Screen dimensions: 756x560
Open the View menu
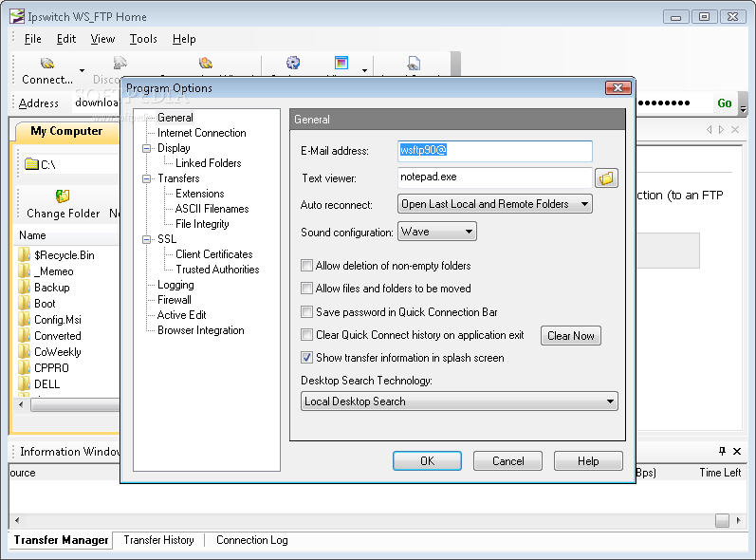click(x=102, y=39)
